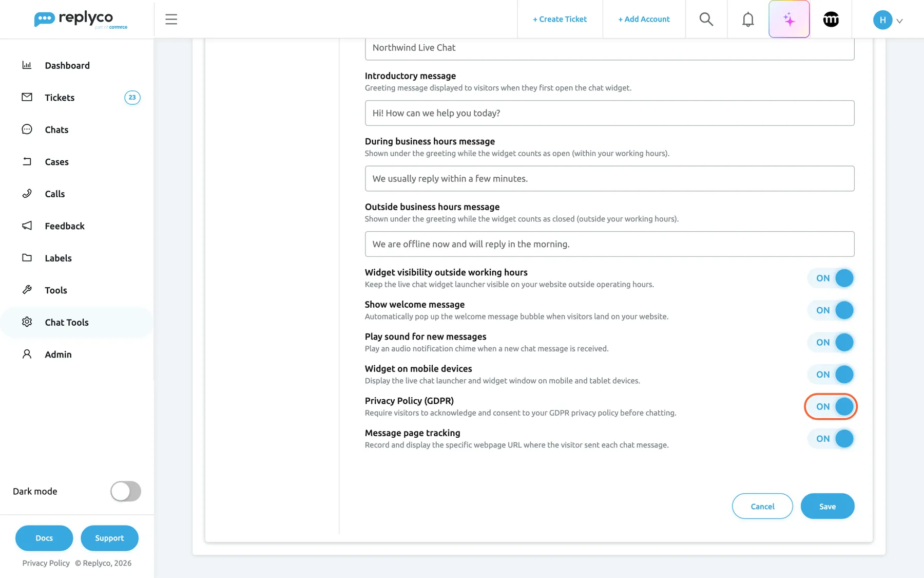Click the Dashboard chart icon
This screenshot has height=578, width=924.
[27, 65]
